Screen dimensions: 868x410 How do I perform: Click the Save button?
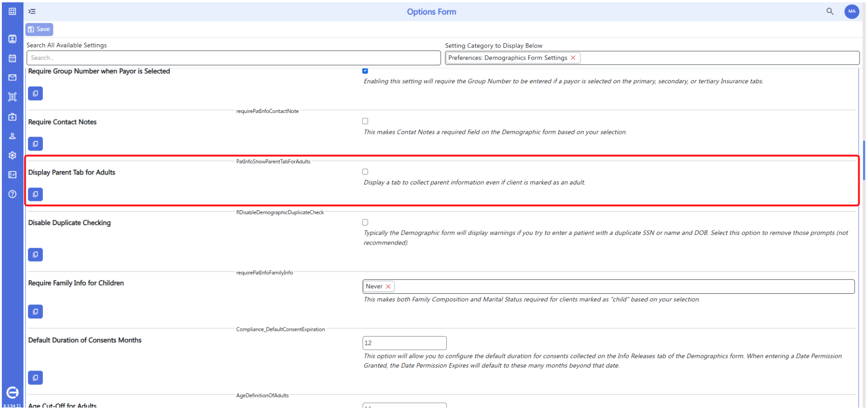coord(39,29)
